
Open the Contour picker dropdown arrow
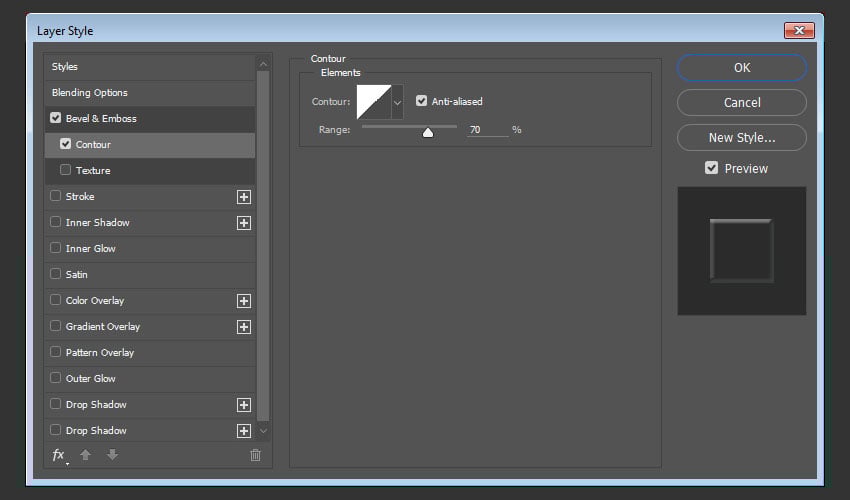397,102
